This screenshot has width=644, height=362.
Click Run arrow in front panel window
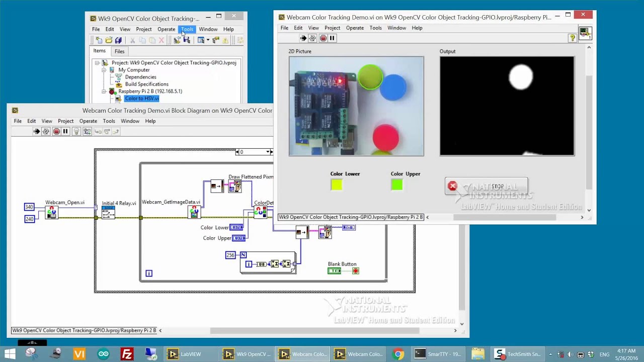click(x=303, y=38)
